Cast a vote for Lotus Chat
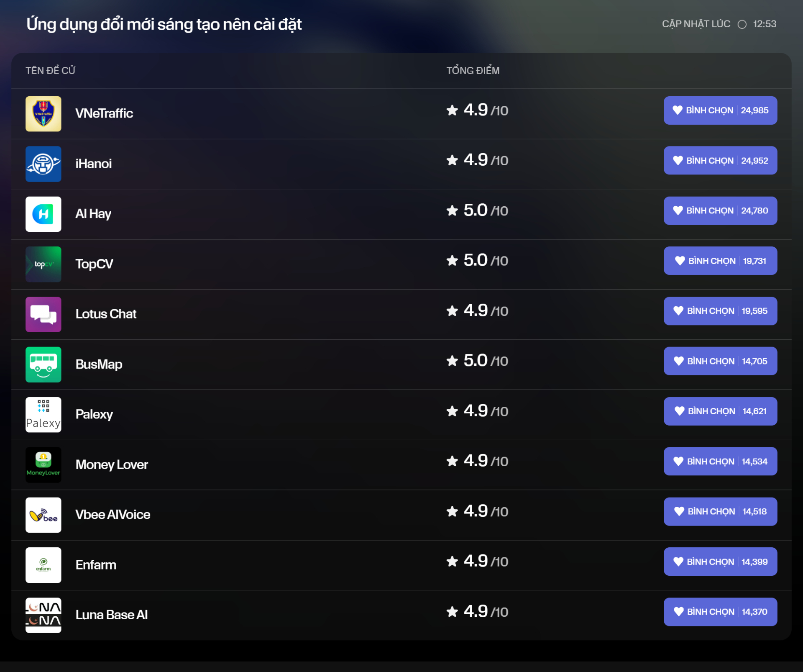The width and height of the screenshot is (803, 672). (720, 311)
